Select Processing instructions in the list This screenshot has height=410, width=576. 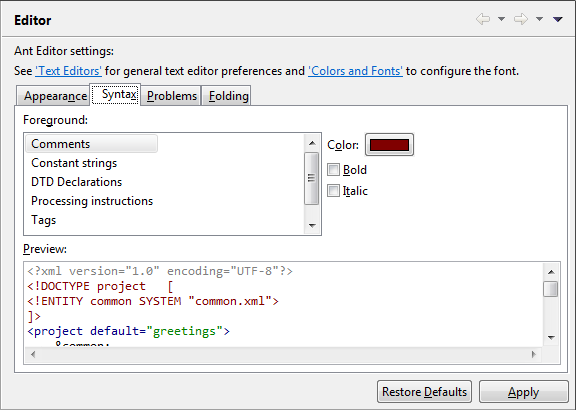click(x=92, y=201)
